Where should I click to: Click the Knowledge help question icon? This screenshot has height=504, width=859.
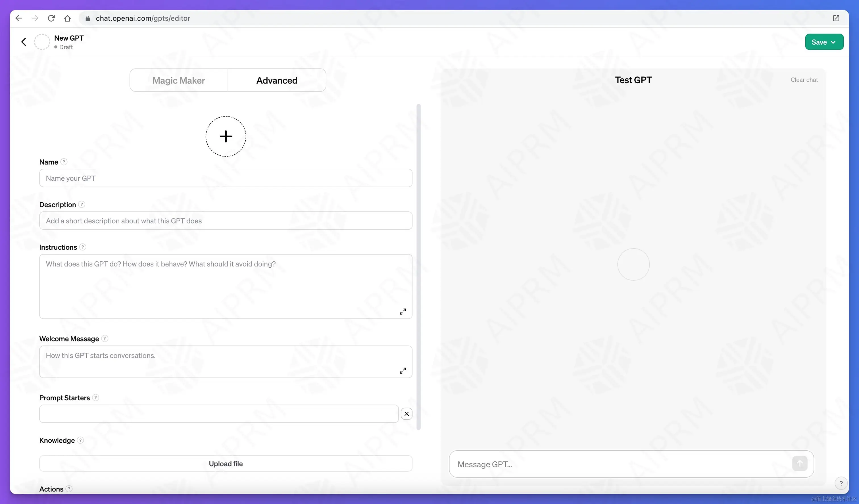(80, 440)
